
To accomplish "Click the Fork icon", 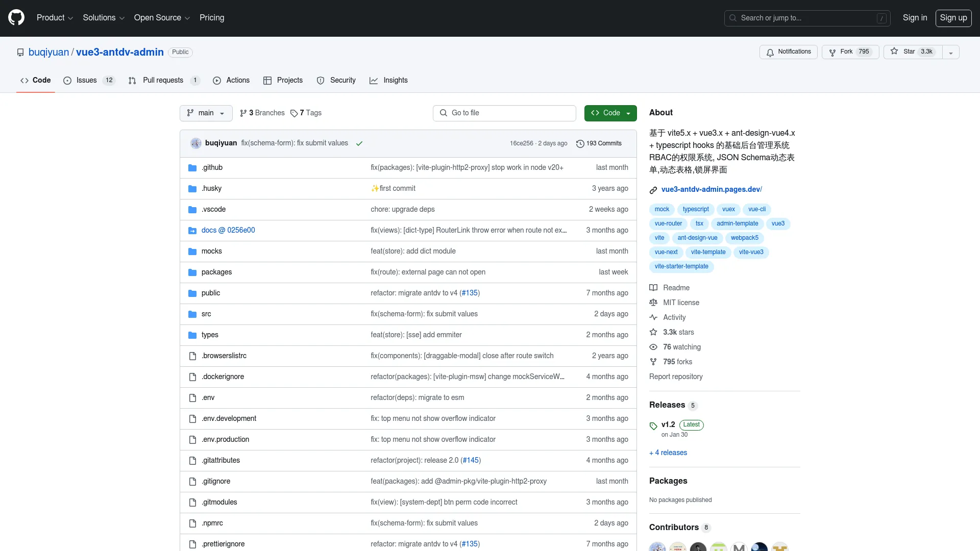I will pyautogui.click(x=832, y=52).
